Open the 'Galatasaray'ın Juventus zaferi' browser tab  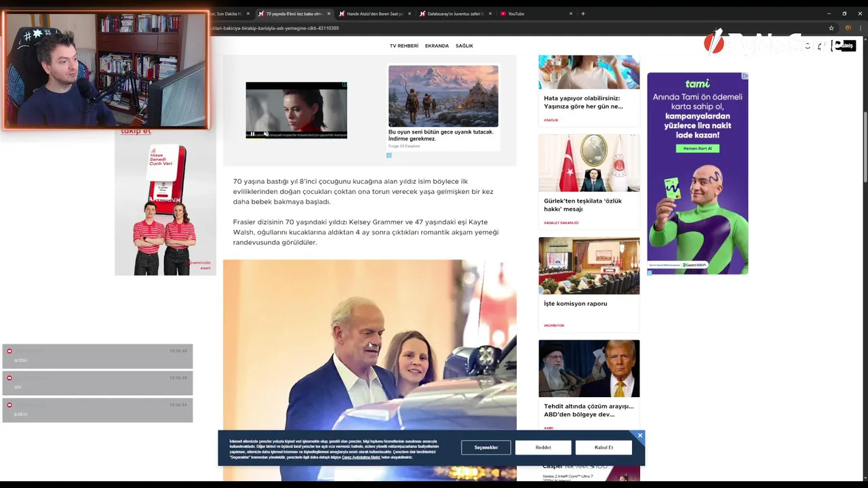coord(455,14)
